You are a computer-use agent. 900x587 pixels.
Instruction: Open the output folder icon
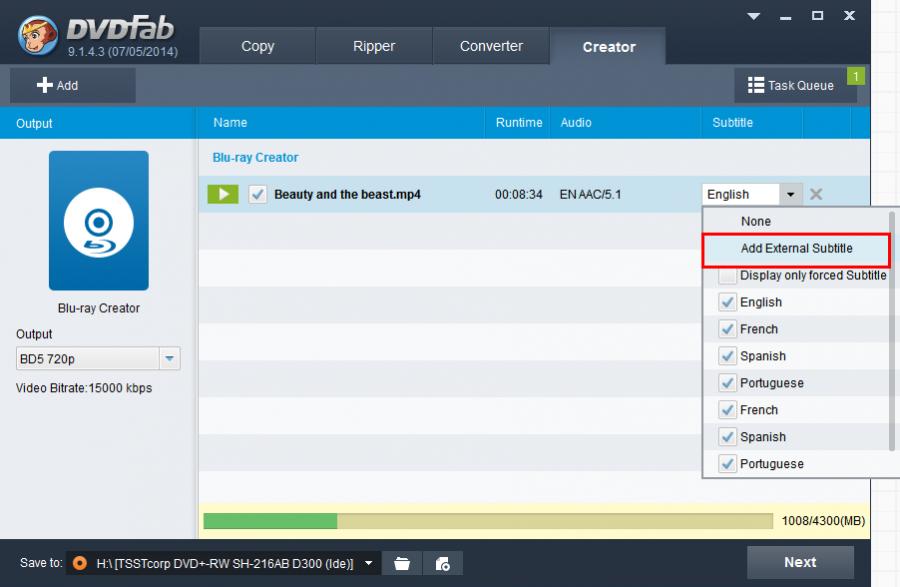pos(402,563)
